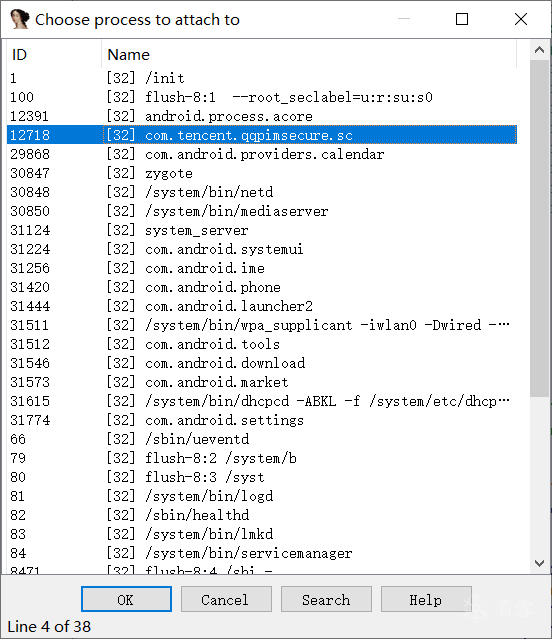Select the /system/bin/mediaserver process
This screenshot has height=639, width=552.
click(262, 211)
